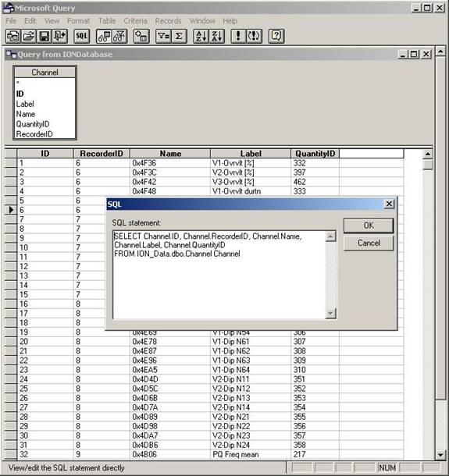Image resolution: width=449 pixels, height=476 pixels.
Task: Open the Help menu
Action: click(230, 21)
